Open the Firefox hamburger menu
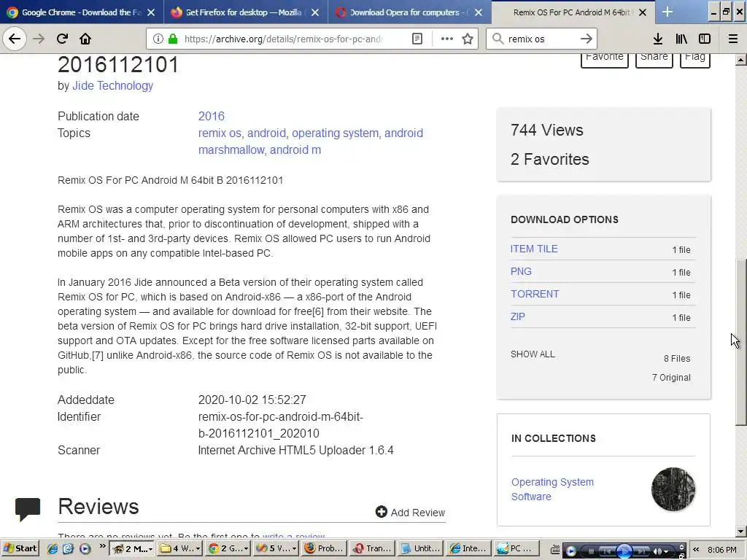Image resolution: width=747 pixels, height=560 pixels. (733, 39)
